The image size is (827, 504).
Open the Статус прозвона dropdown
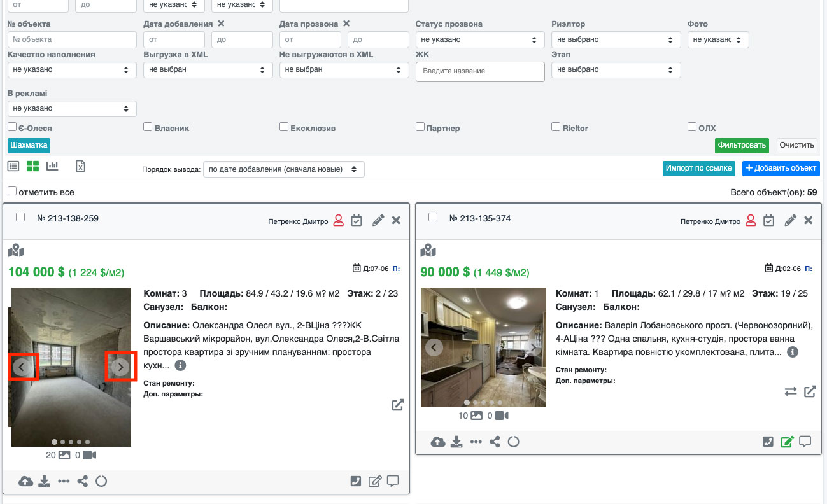tap(480, 39)
